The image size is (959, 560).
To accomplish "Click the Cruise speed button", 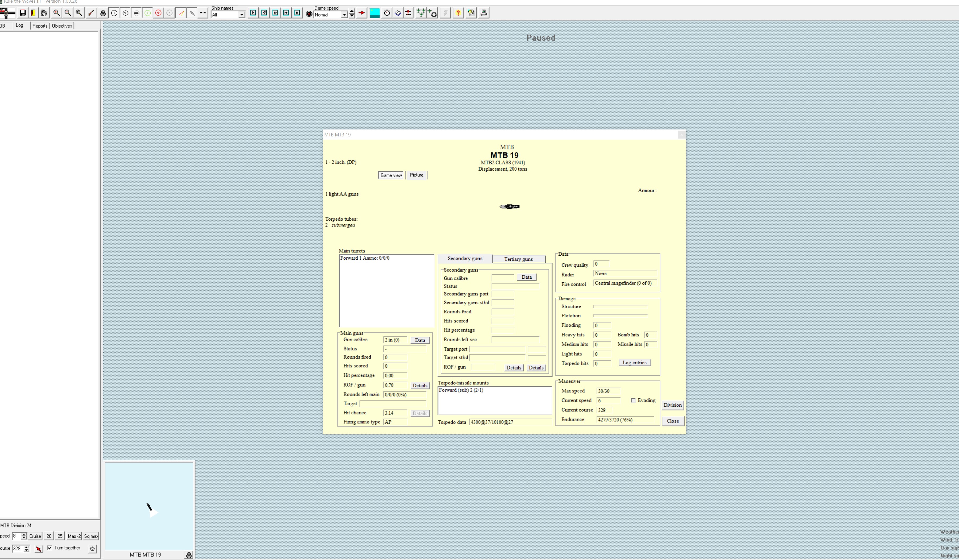I will pyautogui.click(x=35, y=536).
